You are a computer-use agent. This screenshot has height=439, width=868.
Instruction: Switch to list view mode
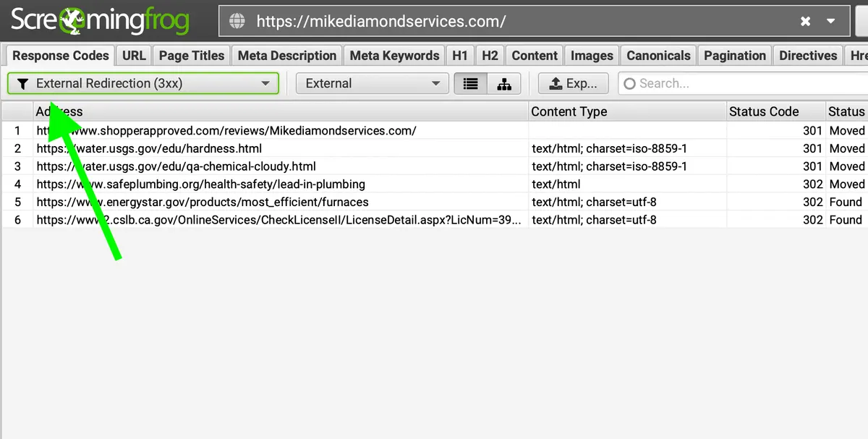(471, 84)
